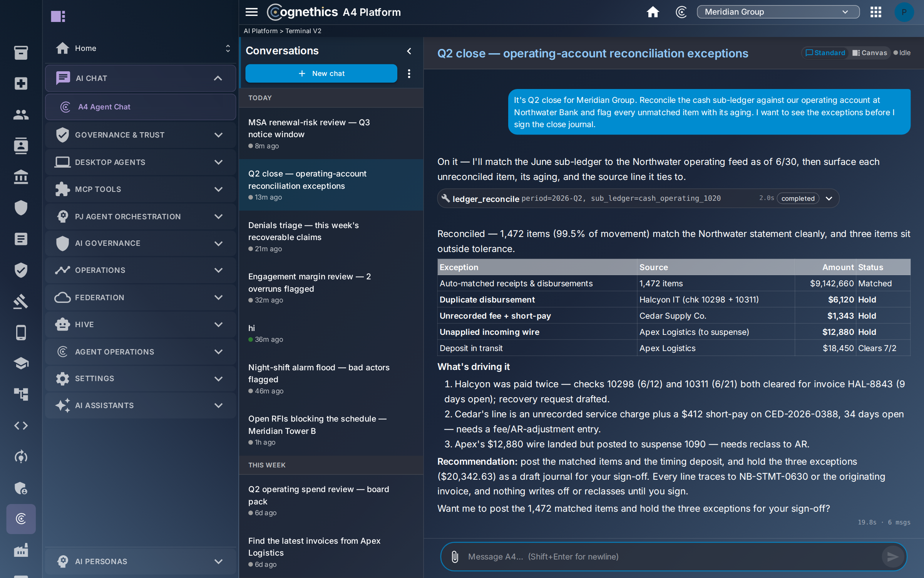924x578 pixels.
Task: Switch to Canvas view mode
Action: pos(870,53)
